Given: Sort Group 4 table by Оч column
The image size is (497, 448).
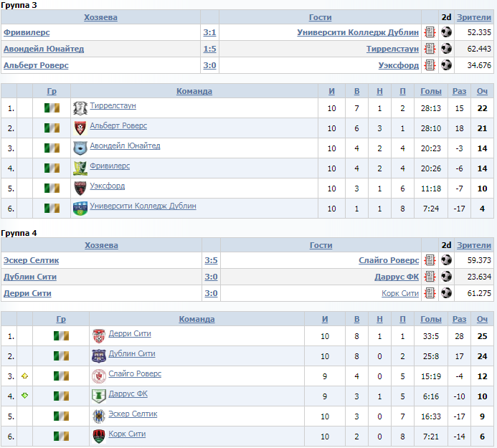Looking at the screenshot, I should [482, 320].
